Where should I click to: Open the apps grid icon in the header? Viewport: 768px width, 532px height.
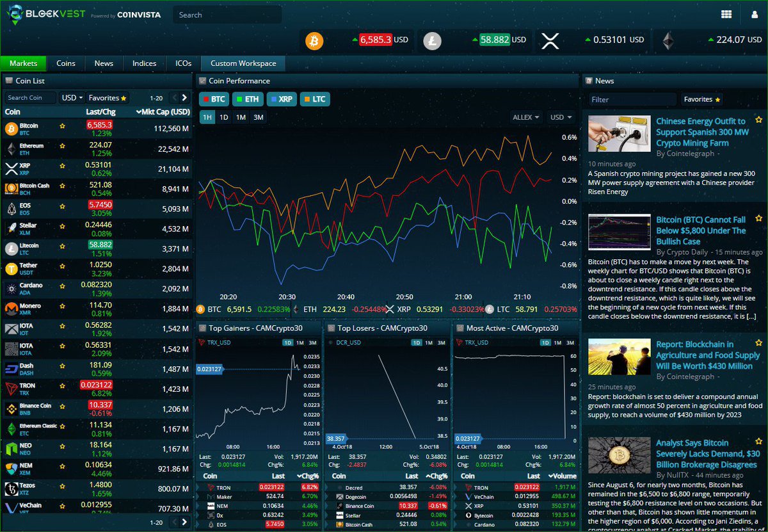[728, 13]
